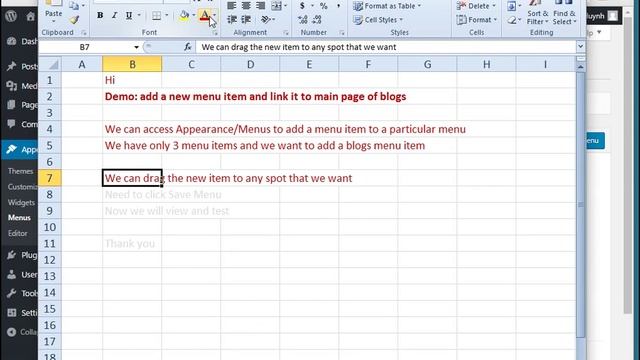Open the Format cells dropdown
The width and height of the screenshot is (640, 360).
(x=477, y=20)
